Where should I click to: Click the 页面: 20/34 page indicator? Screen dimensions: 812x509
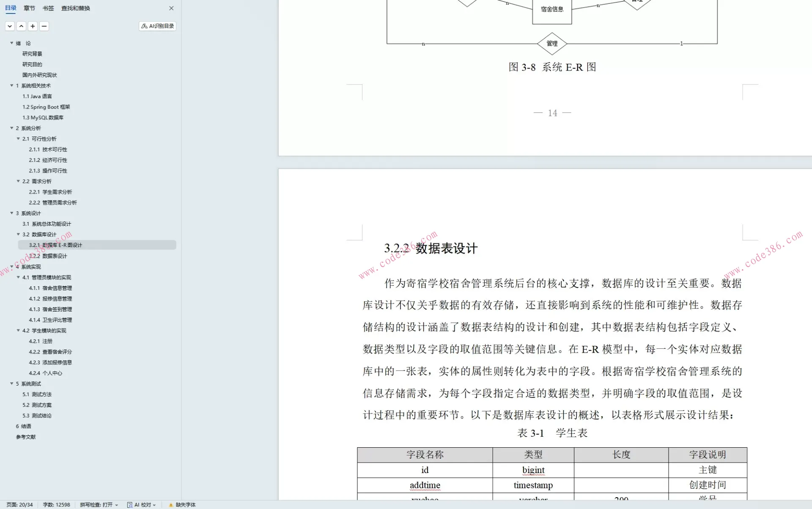coord(19,505)
